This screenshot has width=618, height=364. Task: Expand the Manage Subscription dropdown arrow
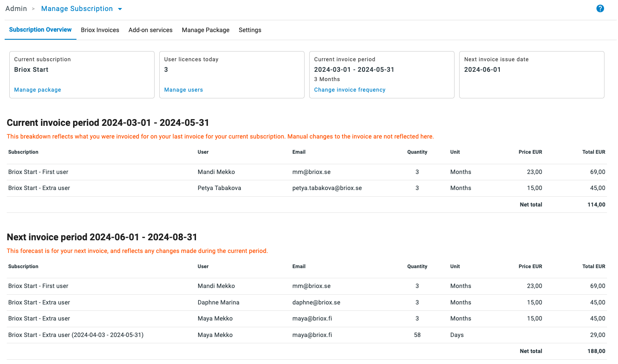tap(120, 8)
